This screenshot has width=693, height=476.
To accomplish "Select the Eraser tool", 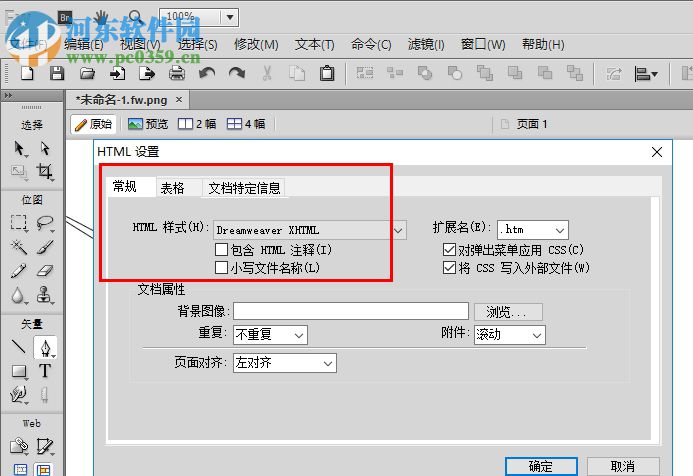I will 45,270.
